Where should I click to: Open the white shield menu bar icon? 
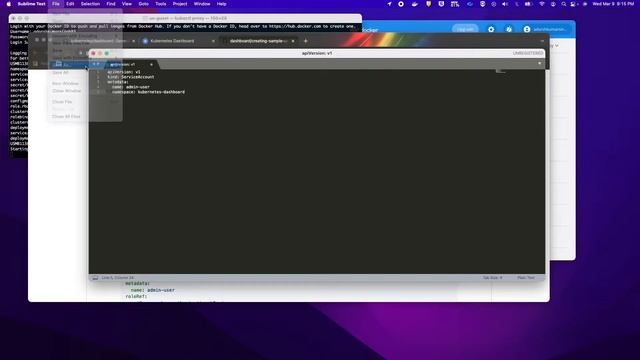441,4
